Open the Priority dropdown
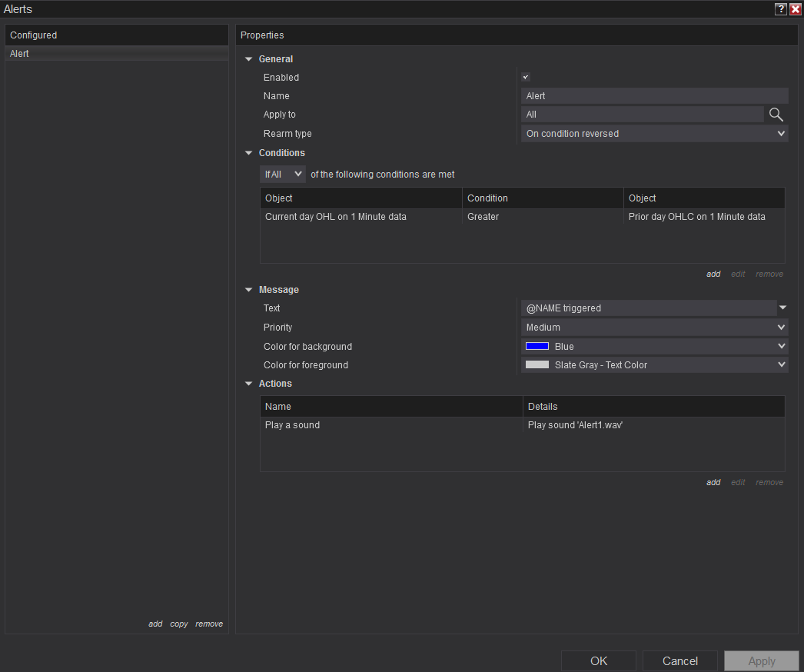The image size is (804, 672). [x=654, y=328]
